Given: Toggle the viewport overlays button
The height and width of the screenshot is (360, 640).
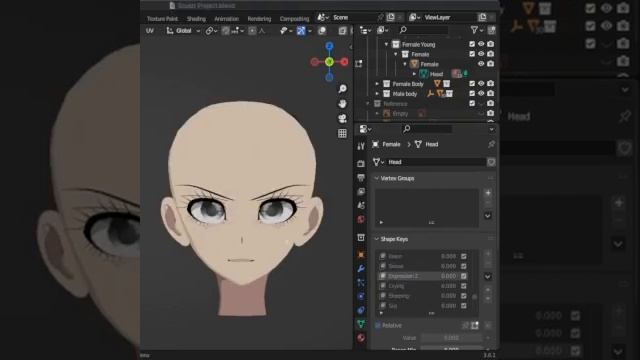Looking at the screenshot, I should [x=322, y=31].
